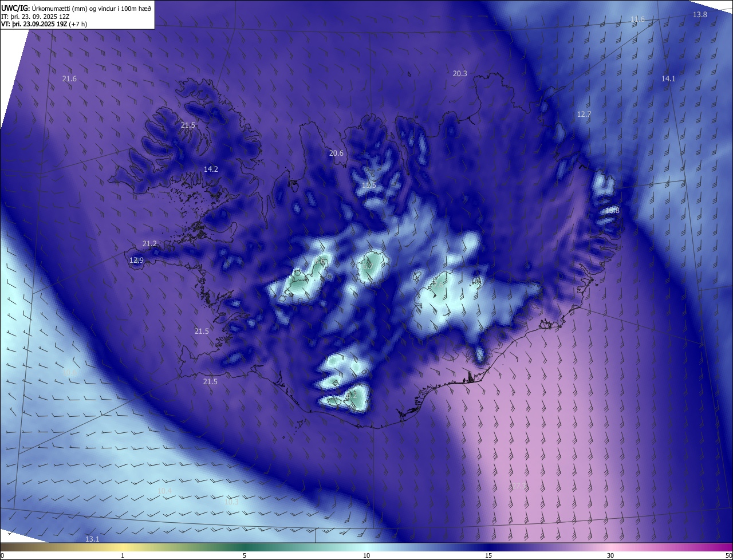Click the 12.7 value label
733x560 pixels.
point(584,114)
